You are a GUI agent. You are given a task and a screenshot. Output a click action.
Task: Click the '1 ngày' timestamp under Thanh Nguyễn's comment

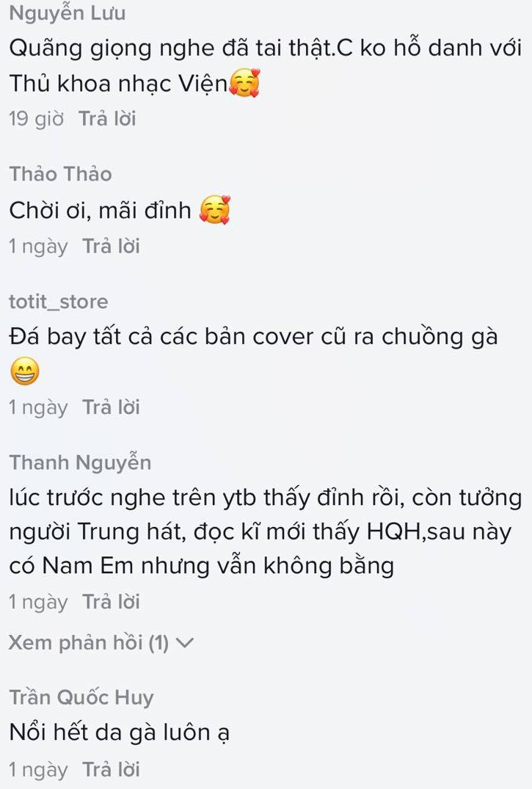coord(38,603)
